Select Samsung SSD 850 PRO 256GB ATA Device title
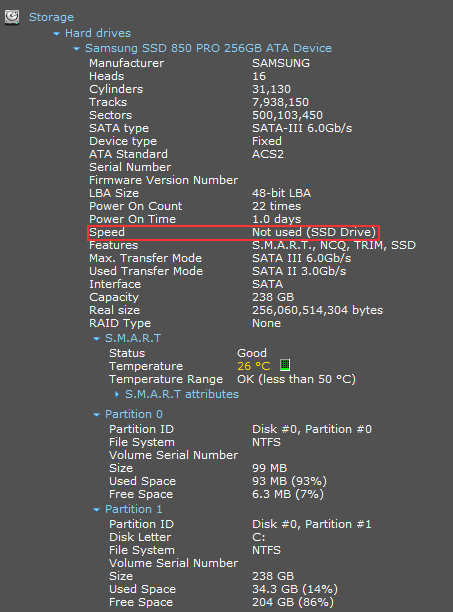The height and width of the screenshot is (612, 453). [208, 48]
